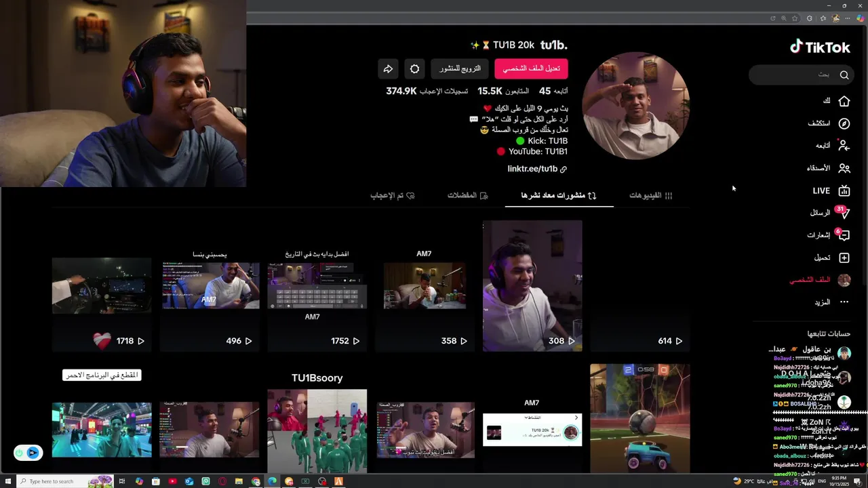Open the video with 308 plays
This screenshot has height=488, width=868.
[532, 286]
